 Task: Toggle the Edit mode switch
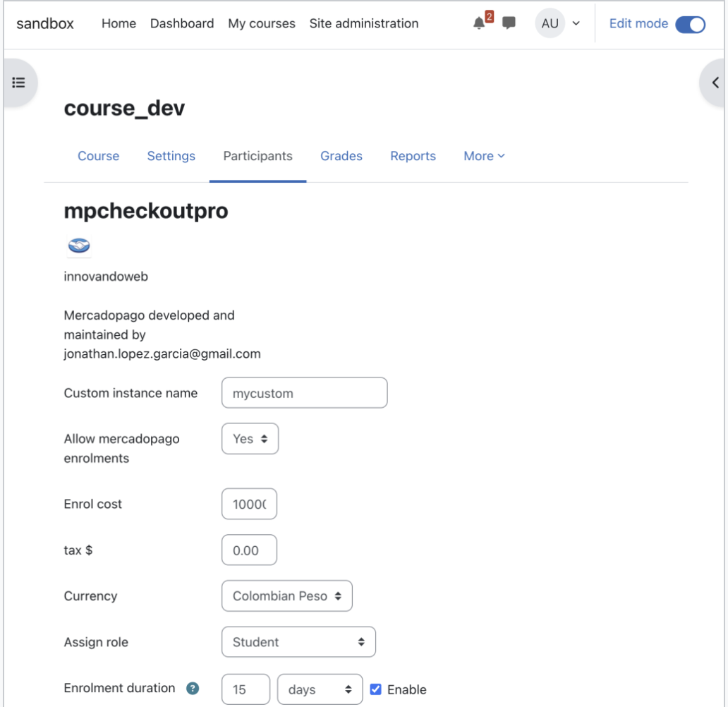[x=691, y=24]
